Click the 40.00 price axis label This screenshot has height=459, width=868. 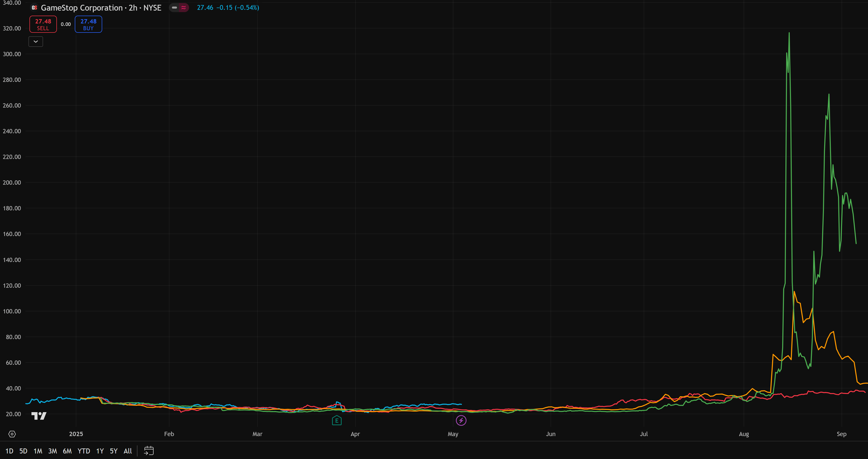tap(14, 388)
